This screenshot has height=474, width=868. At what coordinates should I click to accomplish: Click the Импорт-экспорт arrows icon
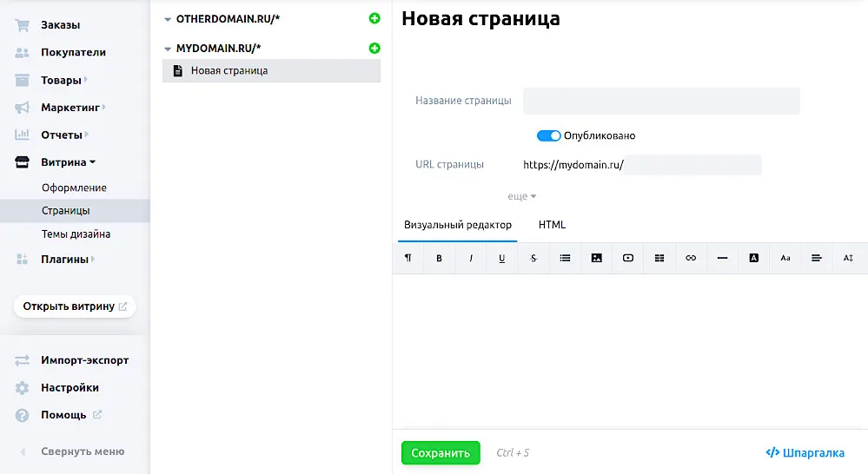click(x=22, y=360)
